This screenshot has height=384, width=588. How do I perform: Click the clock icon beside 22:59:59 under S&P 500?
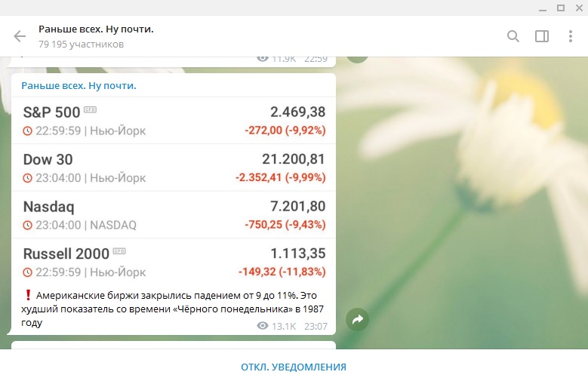click(28, 131)
